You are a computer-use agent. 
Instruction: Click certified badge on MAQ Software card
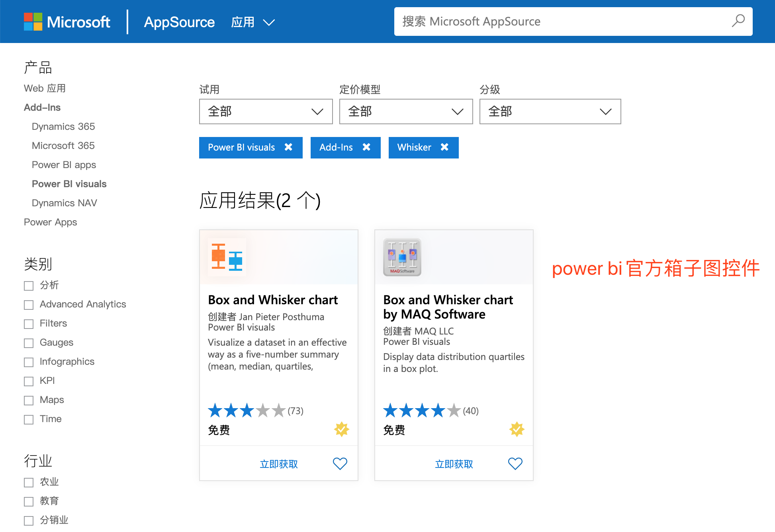point(517,429)
